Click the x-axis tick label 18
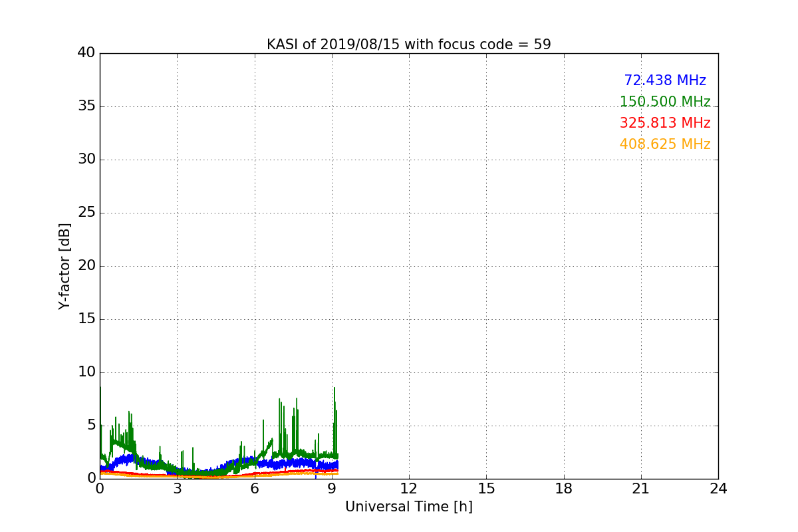Image resolution: width=798 pixels, height=532 pixels. click(x=563, y=489)
